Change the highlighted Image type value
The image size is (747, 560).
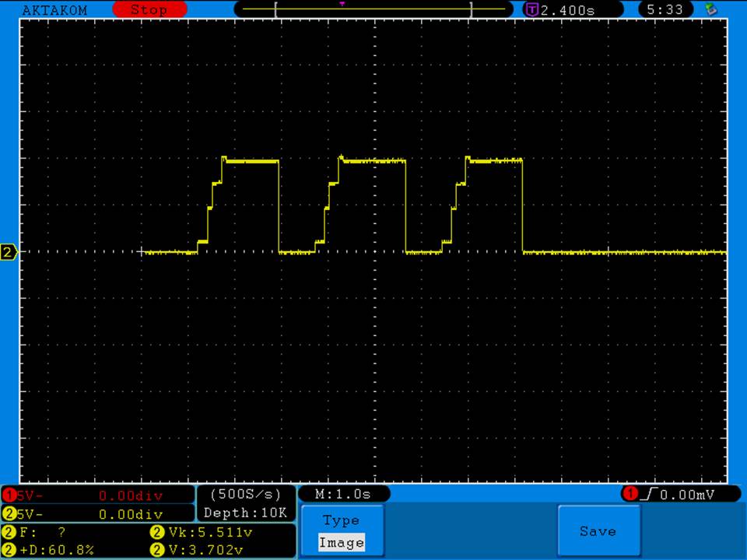pos(341,543)
